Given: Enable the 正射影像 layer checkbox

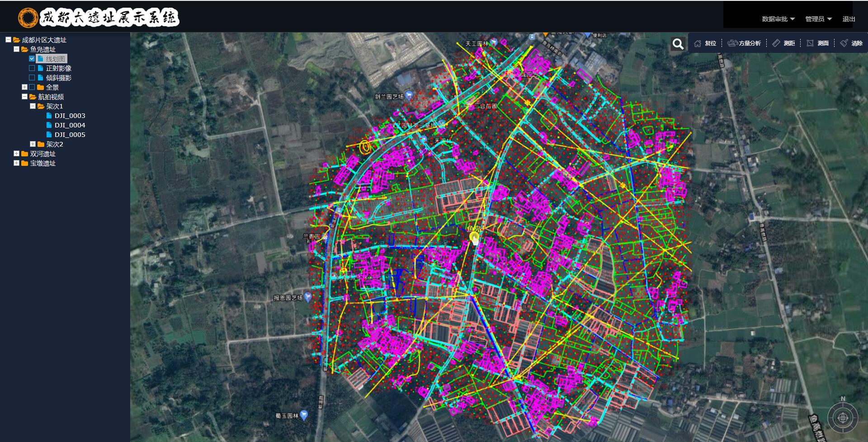Looking at the screenshot, I should click(x=32, y=68).
